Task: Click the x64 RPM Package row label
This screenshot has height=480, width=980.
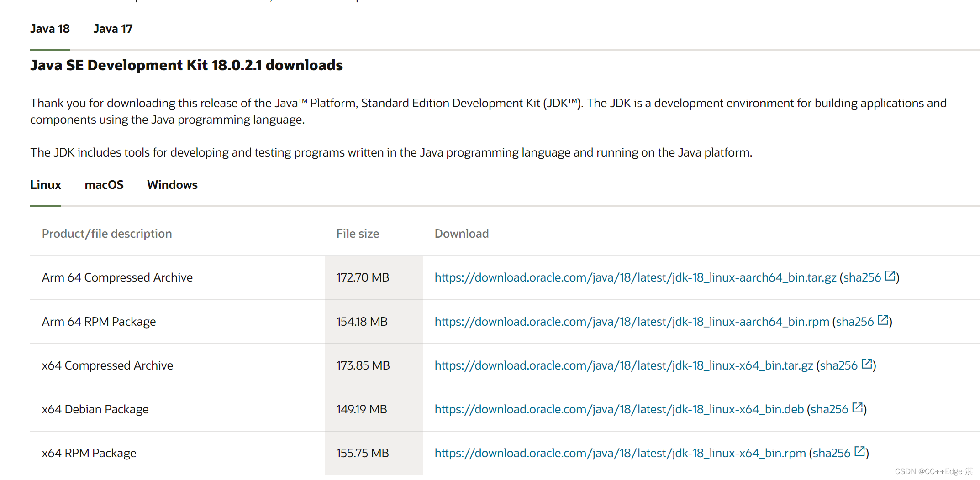Action: click(x=89, y=453)
